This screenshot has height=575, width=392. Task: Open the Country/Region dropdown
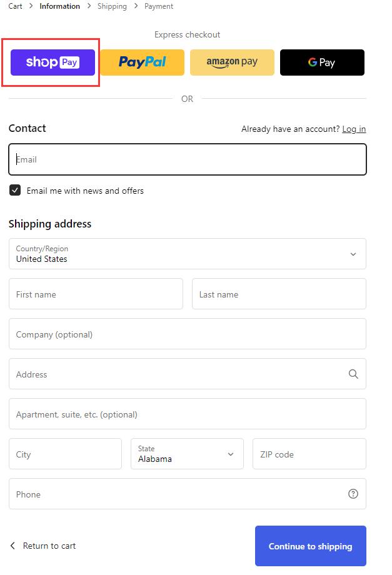(x=188, y=254)
